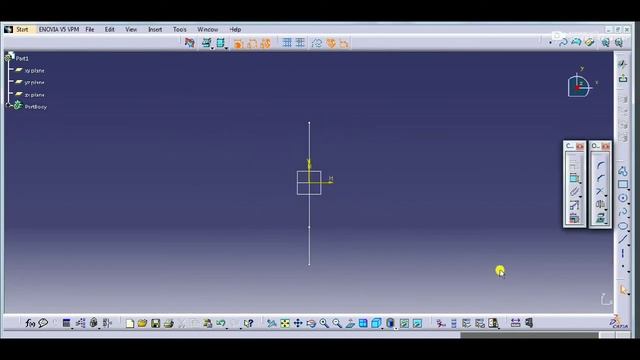Select the Ellipse sketch tool
Screen dimensions: 640x360
(x=622, y=226)
